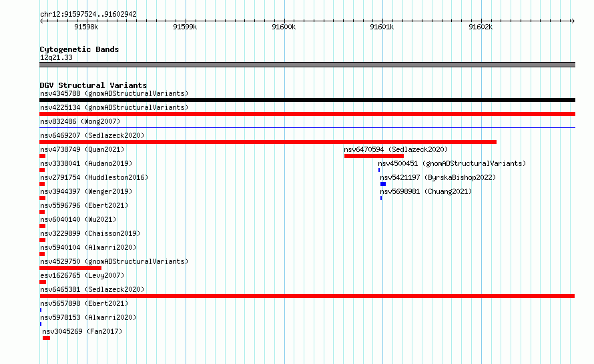594x364 pixels.
Task: Select the tiny blue nsv4500451 marker
Action: pos(379,170)
